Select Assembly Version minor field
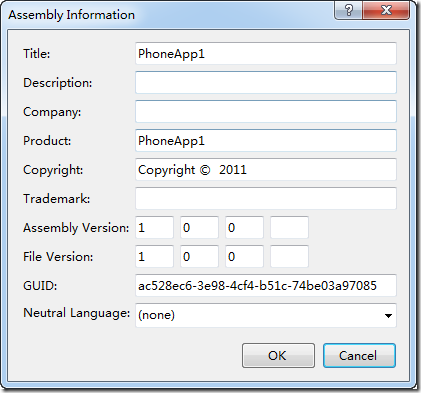Viewport: 421px width, 393px height. [x=199, y=227]
